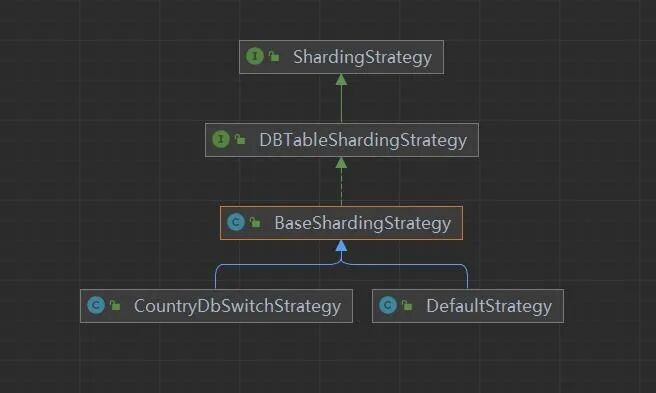The height and width of the screenshot is (393, 656).
Task: Select the DefaultStrategy class node
Action: [x=468, y=306]
